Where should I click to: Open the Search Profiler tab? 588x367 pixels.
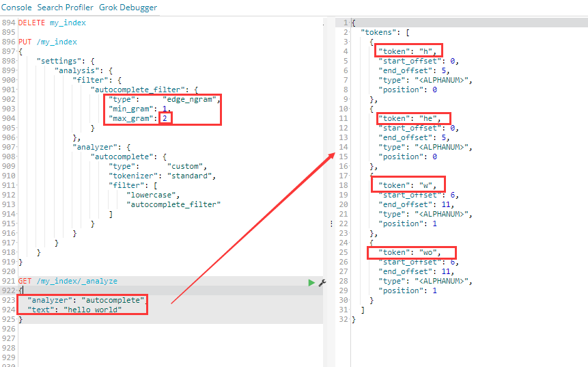[66, 8]
